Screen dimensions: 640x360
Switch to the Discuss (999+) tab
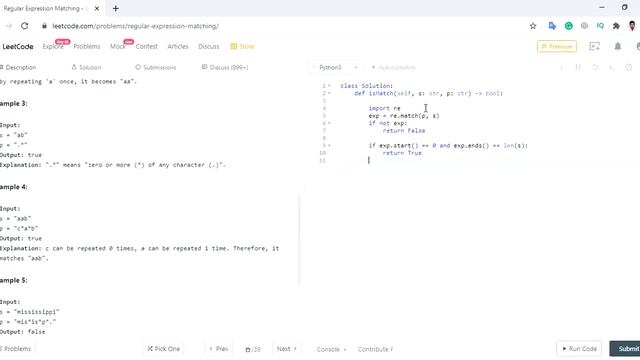click(225, 67)
